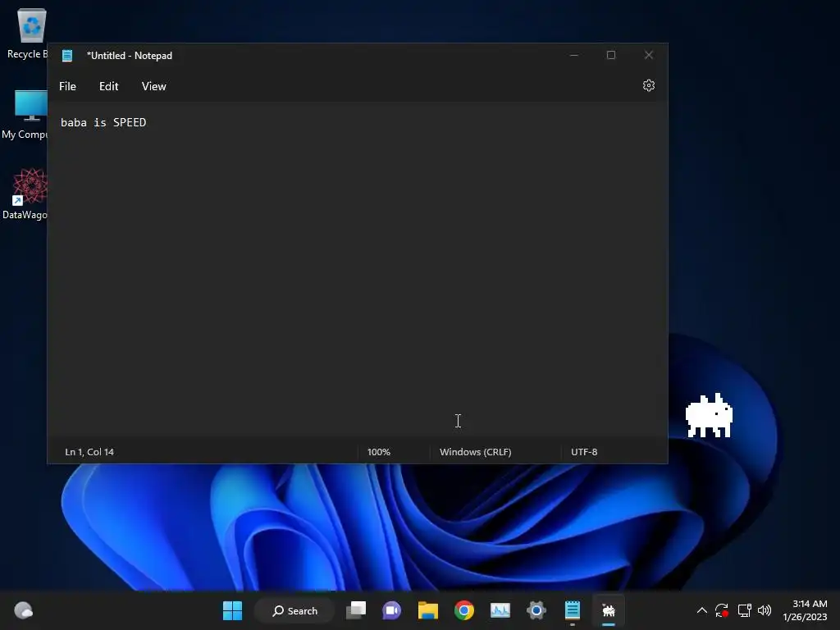The width and height of the screenshot is (840, 630).
Task: Click the 'Ln 1, Col 14' status entry
Action: point(89,452)
